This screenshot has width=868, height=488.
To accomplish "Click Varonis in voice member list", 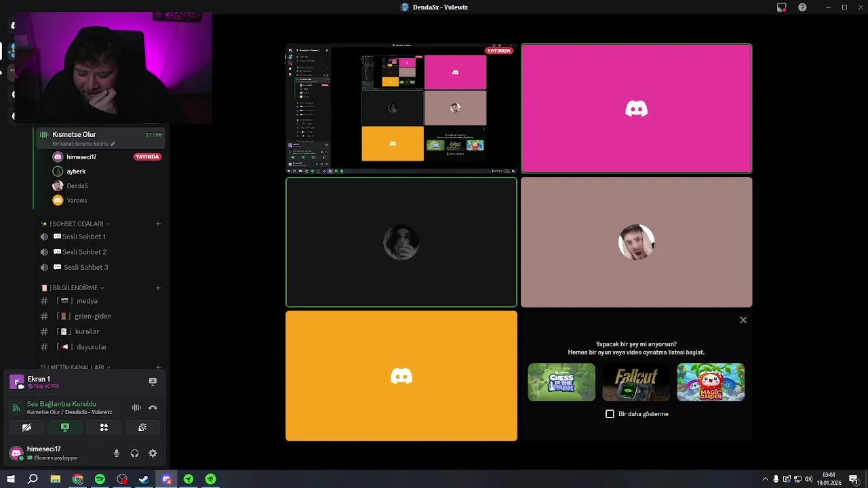I will [x=77, y=201].
